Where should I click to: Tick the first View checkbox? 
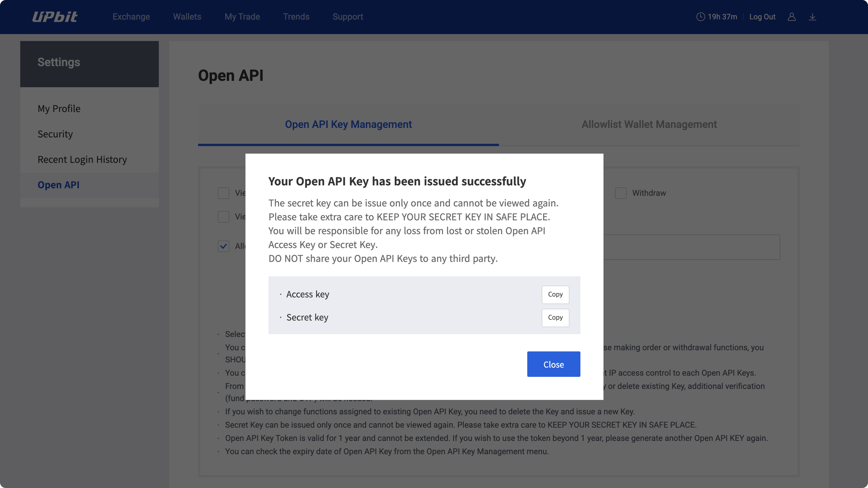click(x=223, y=193)
